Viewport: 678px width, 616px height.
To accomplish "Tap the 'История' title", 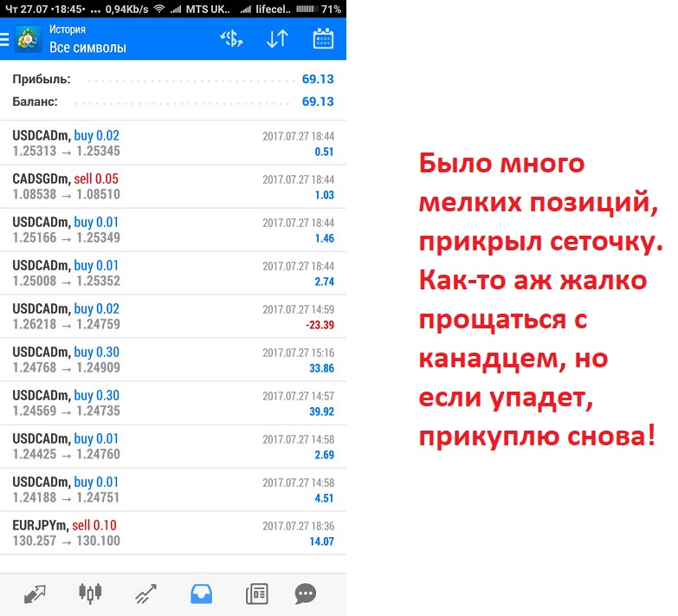I will pos(68,29).
